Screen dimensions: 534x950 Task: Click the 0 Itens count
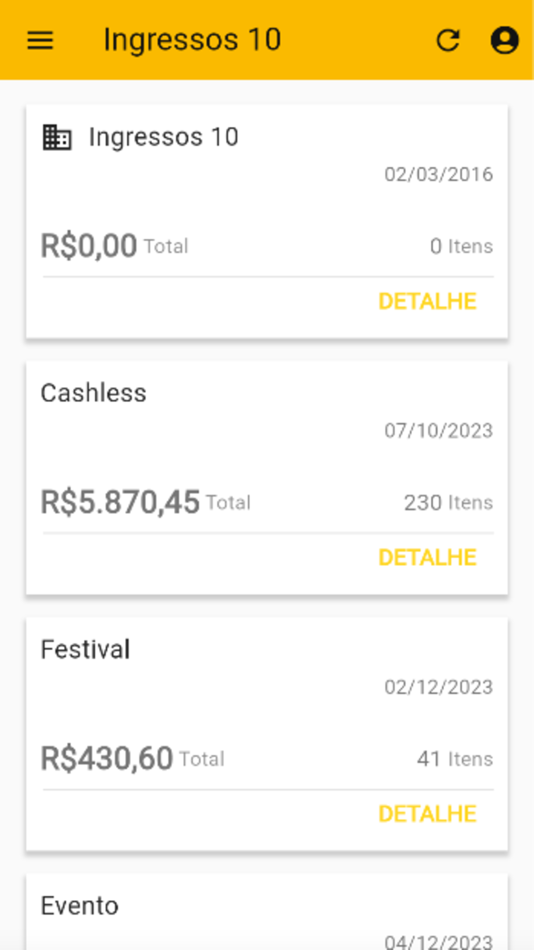point(461,246)
